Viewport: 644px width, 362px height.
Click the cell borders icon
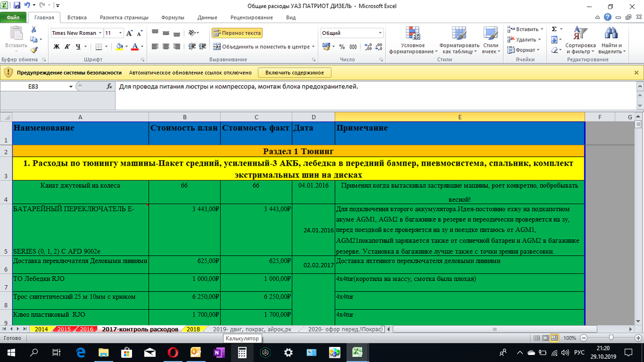(98, 46)
